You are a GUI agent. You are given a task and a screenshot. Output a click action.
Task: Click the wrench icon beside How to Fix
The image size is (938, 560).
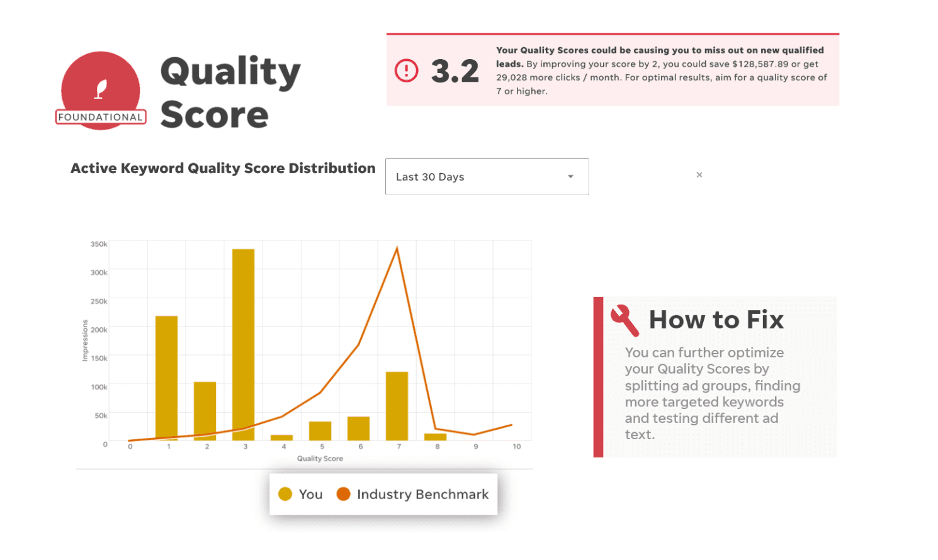[x=624, y=320]
